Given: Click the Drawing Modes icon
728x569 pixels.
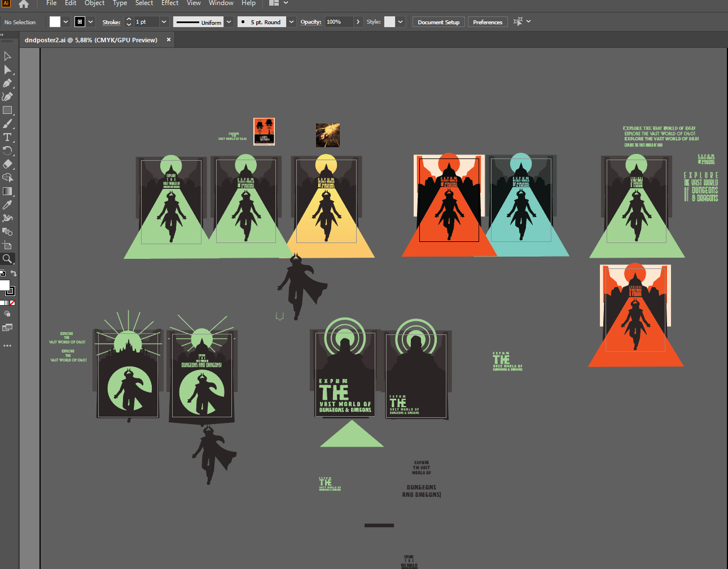Looking at the screenshot, I should pos(7,314).
